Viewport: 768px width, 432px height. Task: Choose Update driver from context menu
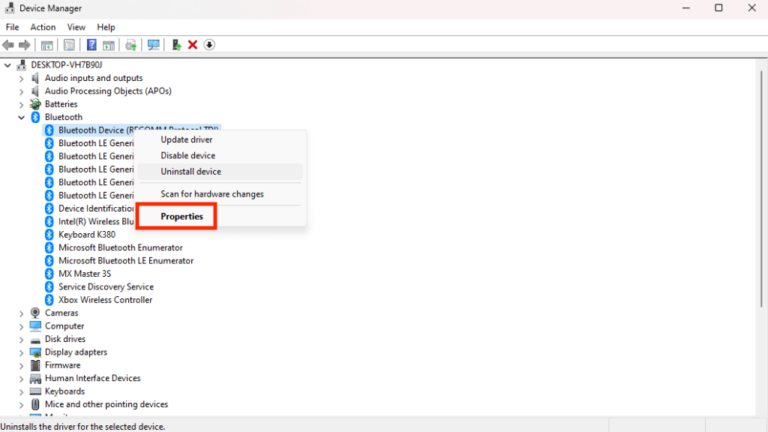(187, 140)
